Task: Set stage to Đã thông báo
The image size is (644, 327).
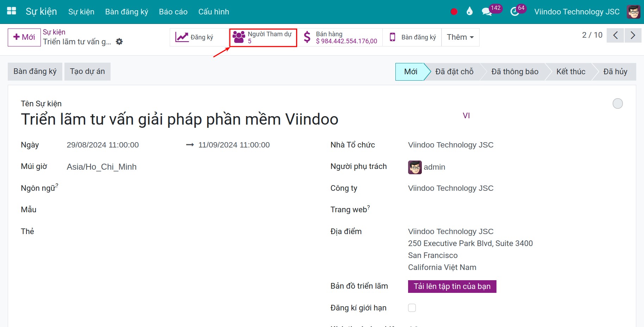Action: 515,72
